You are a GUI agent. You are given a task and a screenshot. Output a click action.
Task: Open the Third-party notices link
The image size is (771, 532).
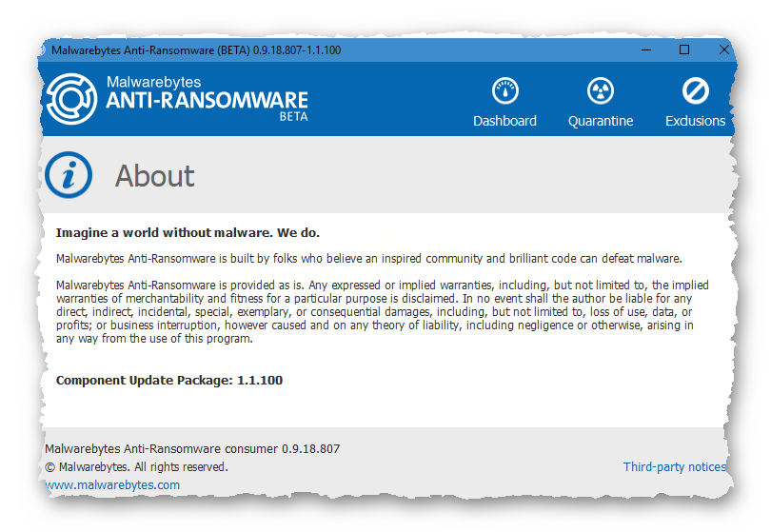[675, 466]
